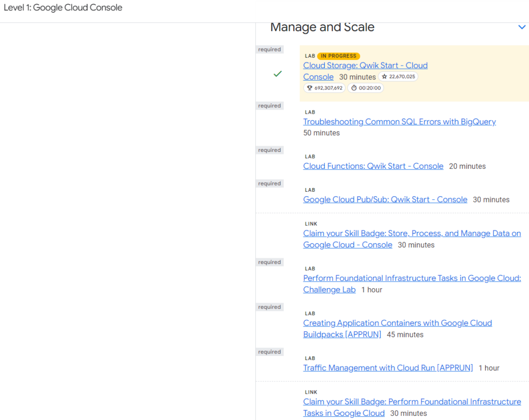The height and width of the screenshot is (420, 529).
Task: Click required tag beside BigQuery SQL Errors lab
Action: click(x=270, y=106)
